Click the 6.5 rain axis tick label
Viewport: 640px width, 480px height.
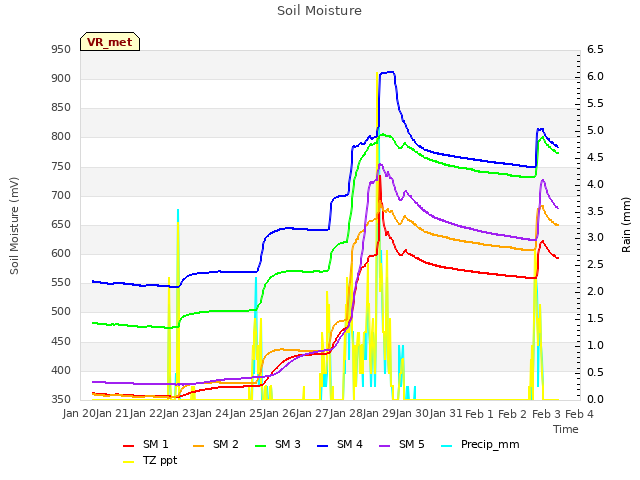click(x=595, y=49)
